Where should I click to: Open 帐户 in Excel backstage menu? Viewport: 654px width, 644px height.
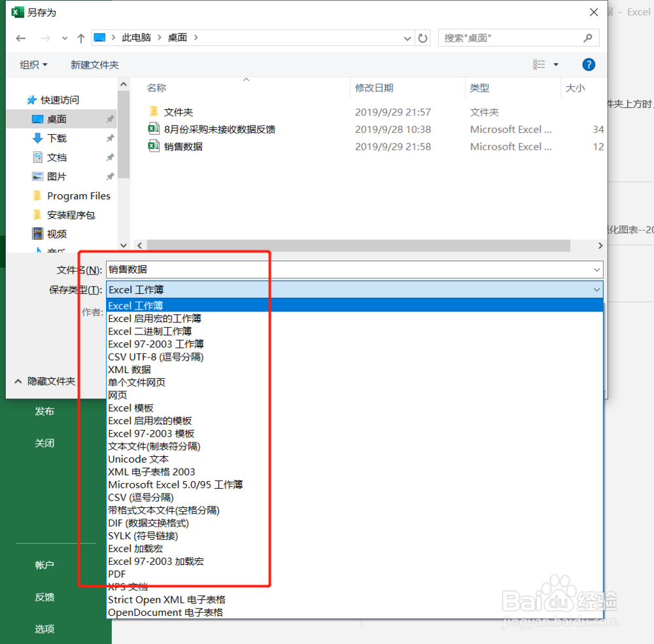[44, 565]
